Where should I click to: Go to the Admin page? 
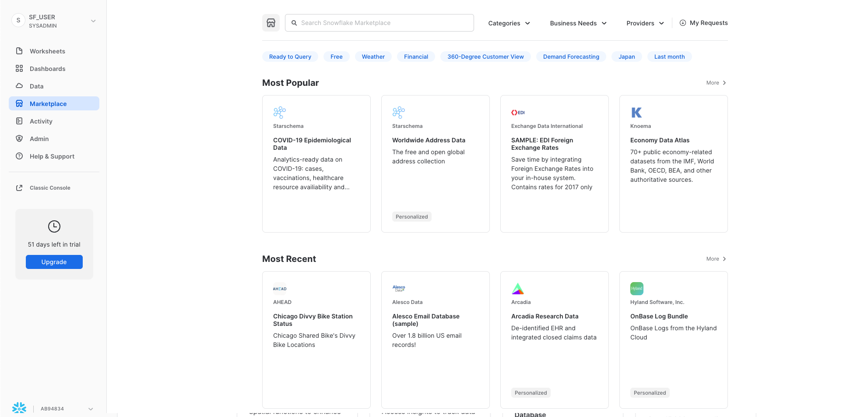39,138
